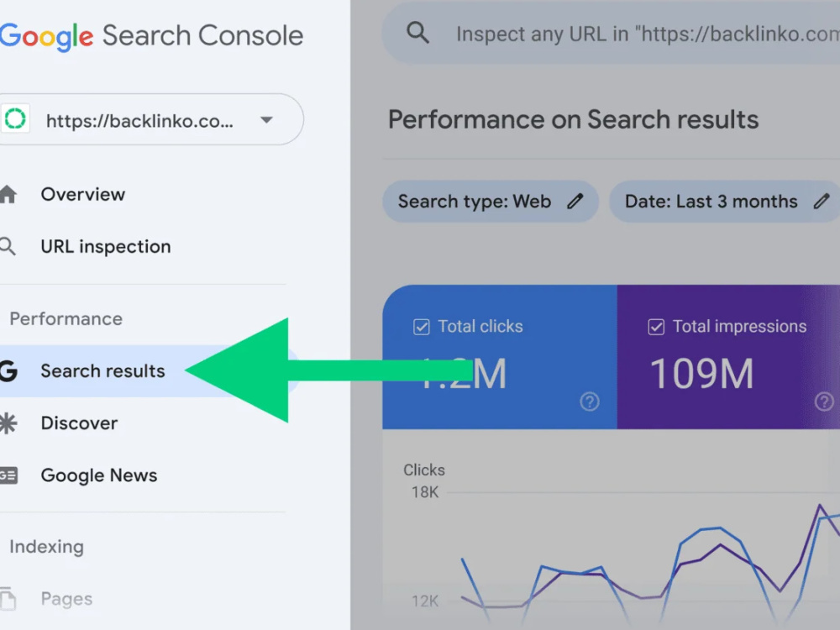Click the Google News icon
Image resolution: width=840 pixels, height=630 pixels.
point(8,475)
